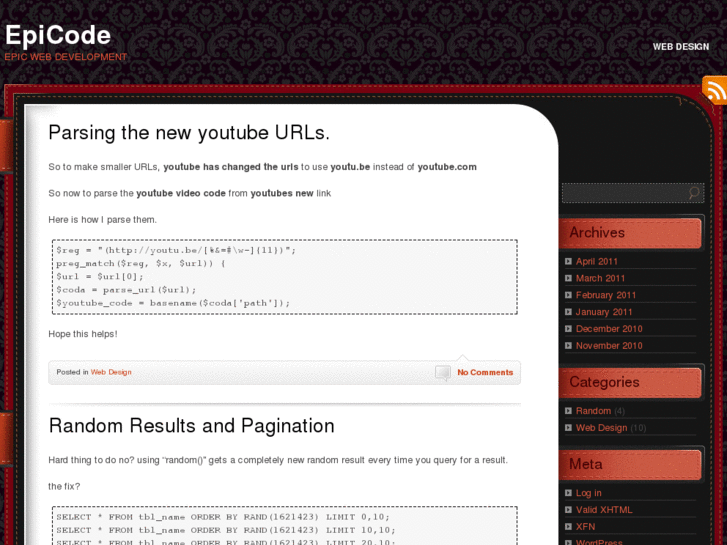
Task: Open the No Comments link
Action: point(485,372)
